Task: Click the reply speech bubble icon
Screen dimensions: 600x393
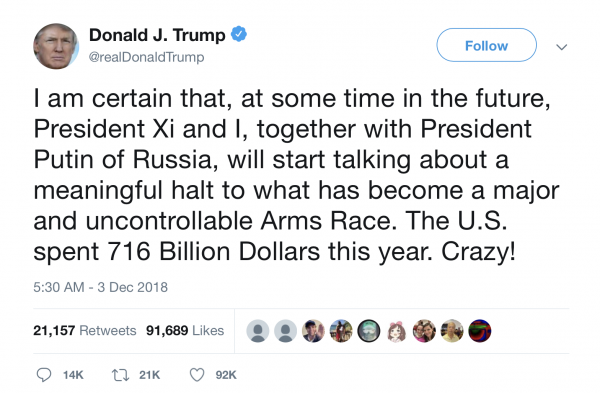Action: pyautogui.click(x=44, y=375)
